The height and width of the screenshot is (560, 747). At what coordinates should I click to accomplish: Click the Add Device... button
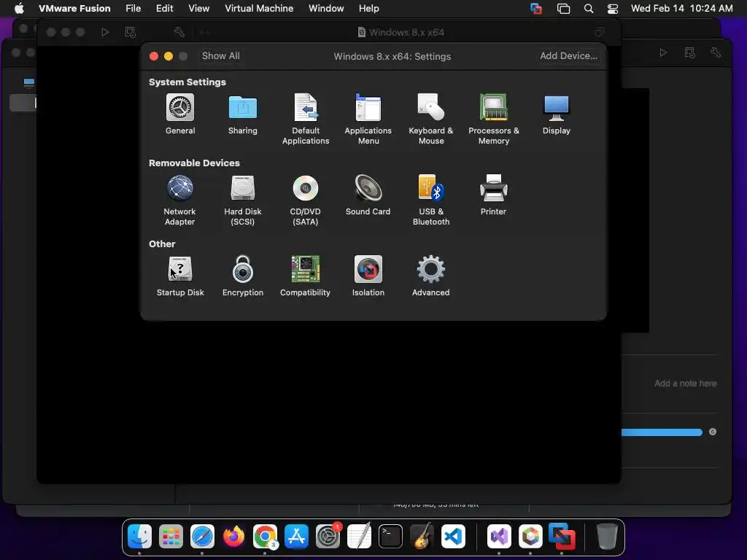(x=568, y=55)
